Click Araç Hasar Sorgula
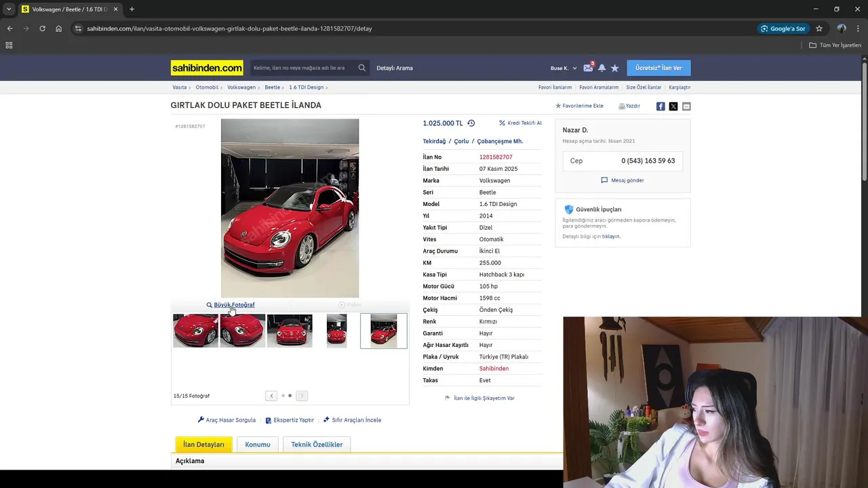Viewport: 868px width, 488px height. pos(226,420)
